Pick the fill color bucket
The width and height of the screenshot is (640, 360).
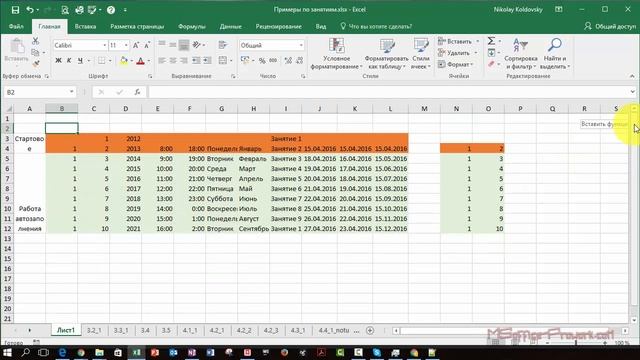click(124, 61)
